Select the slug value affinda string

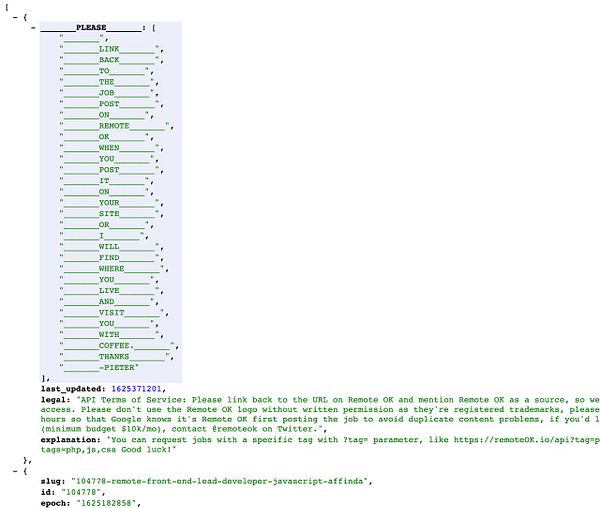pyautogui.click(x=222, y=481)
